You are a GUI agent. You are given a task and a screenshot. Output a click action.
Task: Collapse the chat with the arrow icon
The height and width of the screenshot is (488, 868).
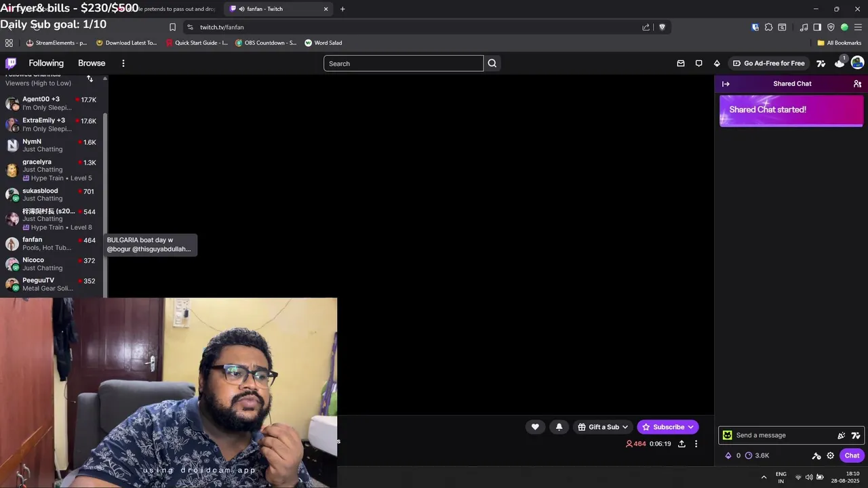pyautogui.click(x=726, y=84)
